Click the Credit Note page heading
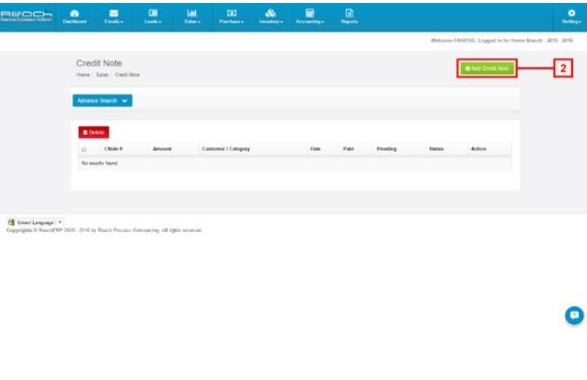Image resolution: width=587 pixels, height=380 pixels. (x=99, y=63)
